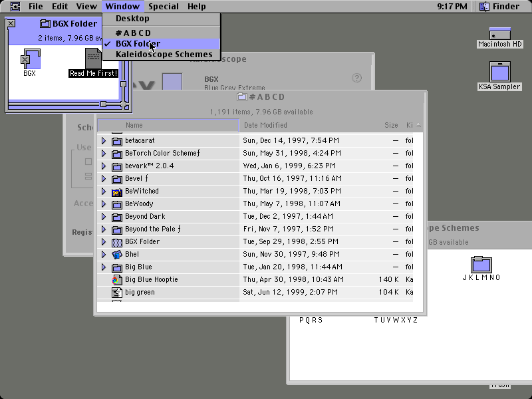Click the Big Blue folder icon
This screenshot has height=399, width=532.
(x=117, y=267)
